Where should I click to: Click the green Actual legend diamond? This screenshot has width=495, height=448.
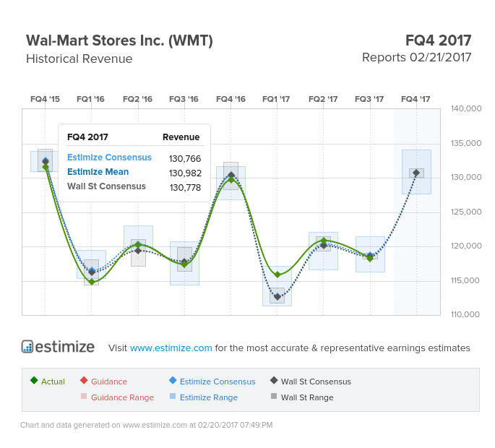(34, 380)
